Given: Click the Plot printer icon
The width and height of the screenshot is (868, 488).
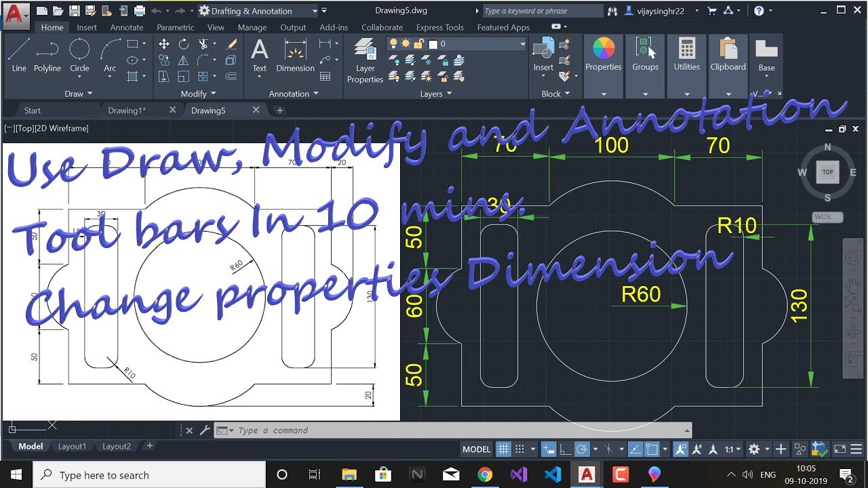Looking at the screenshot, I should [x=140, y=11].
